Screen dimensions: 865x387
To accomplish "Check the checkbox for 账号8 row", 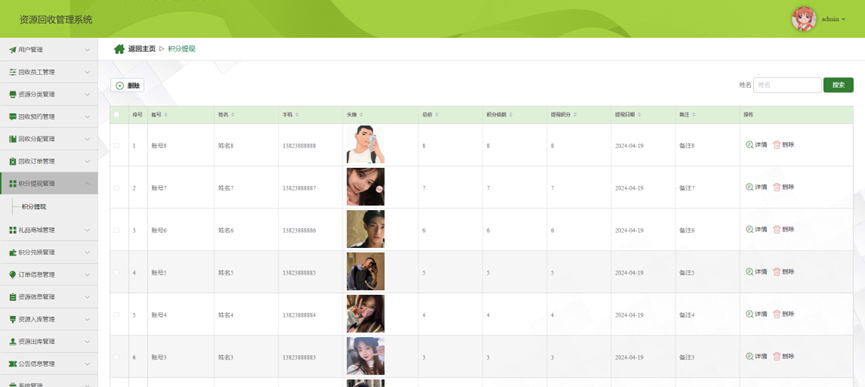I will [116, 146].
